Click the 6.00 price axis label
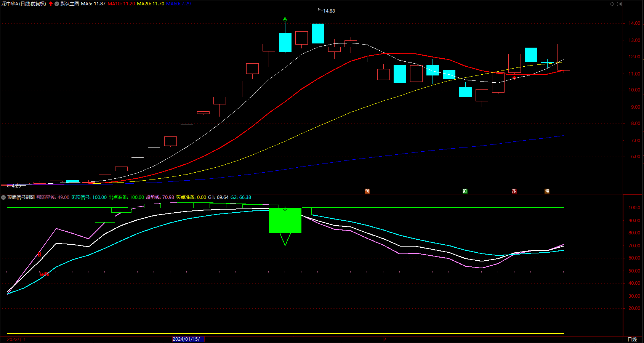 point(635,157)
